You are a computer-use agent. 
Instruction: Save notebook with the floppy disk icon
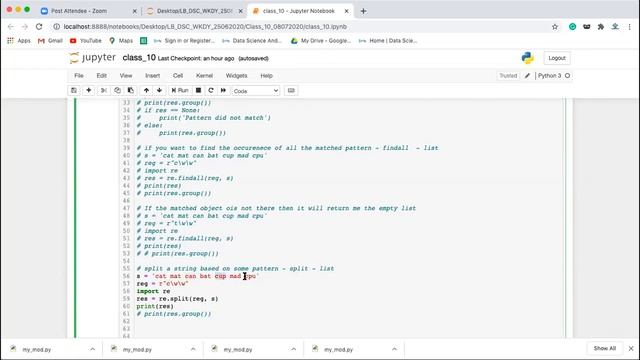tap(74, 90)
